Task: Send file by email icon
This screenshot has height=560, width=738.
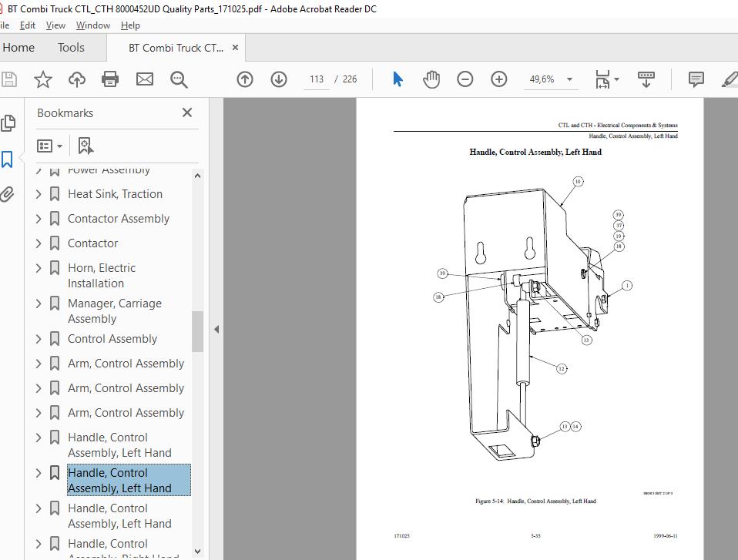Action: pyautogui.click(x=144, y=79)
